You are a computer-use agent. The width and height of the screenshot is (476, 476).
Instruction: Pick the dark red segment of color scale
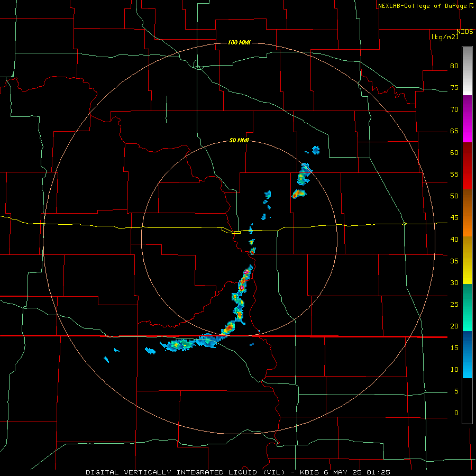click(x=467, y=166)
